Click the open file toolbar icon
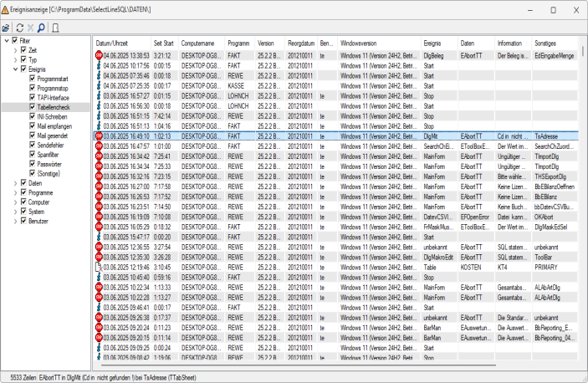The height and width of the screenshot is (383, 588). 8,27
